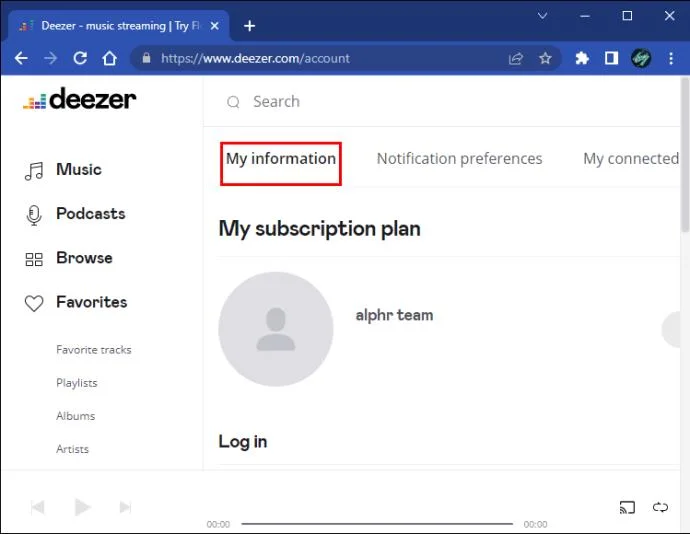Click browser home button

110,58
